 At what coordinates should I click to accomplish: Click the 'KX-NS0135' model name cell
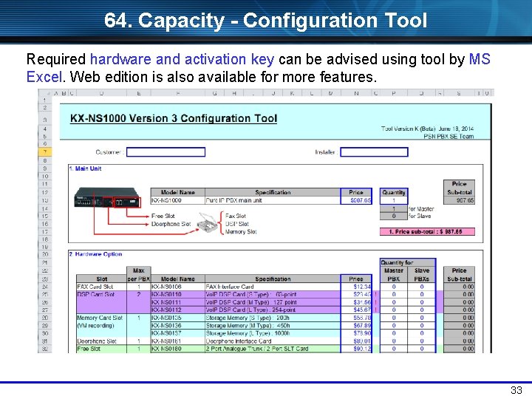178,318
